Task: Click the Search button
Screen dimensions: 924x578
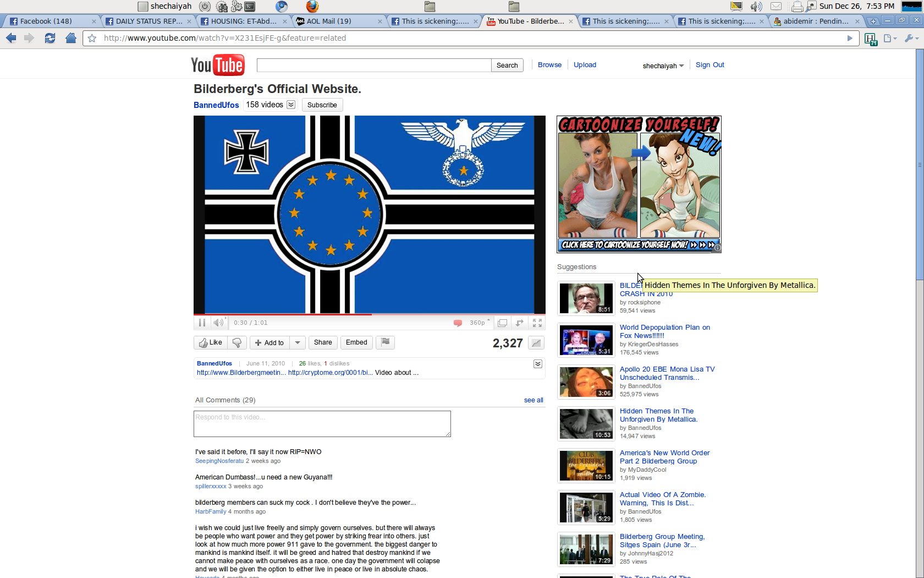Action: coord(507,65)
